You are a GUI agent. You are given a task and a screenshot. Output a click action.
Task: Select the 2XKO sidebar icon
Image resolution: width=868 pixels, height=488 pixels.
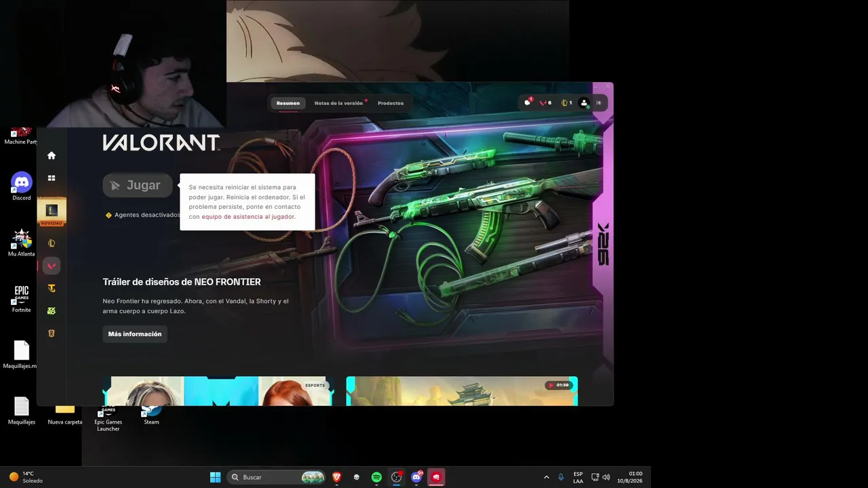[52, 310]
